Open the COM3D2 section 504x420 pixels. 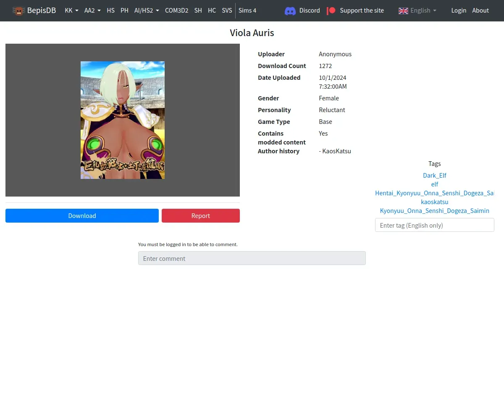(176, 10)
